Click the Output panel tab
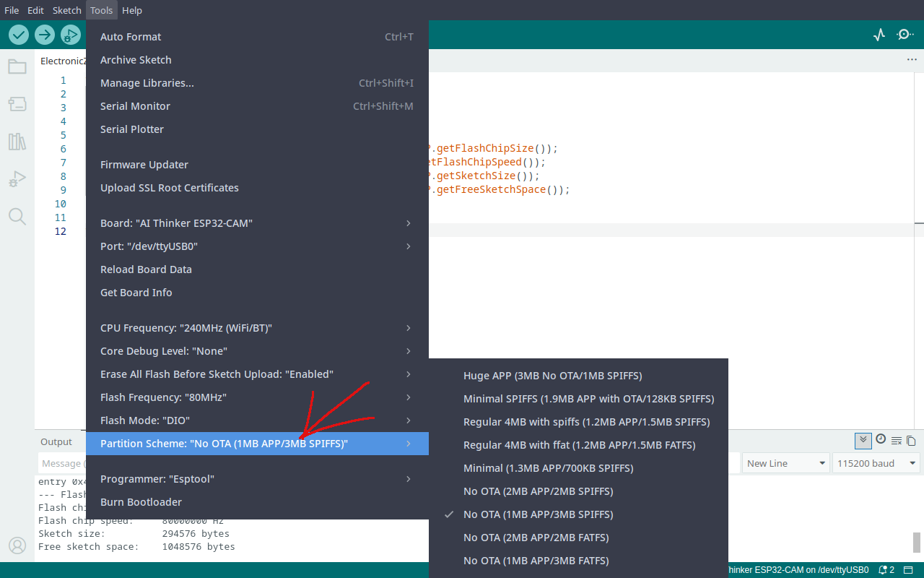The image size is (924, 578). coord(56,441)
